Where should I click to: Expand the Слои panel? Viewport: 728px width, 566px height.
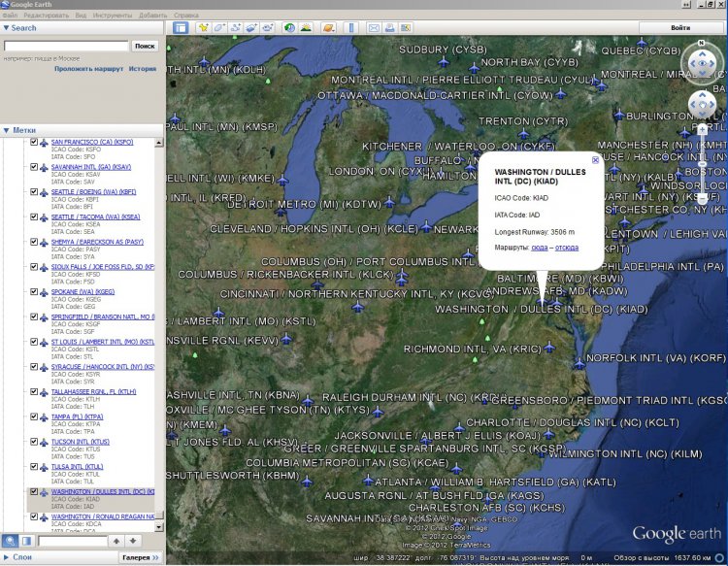coord(7,557)
